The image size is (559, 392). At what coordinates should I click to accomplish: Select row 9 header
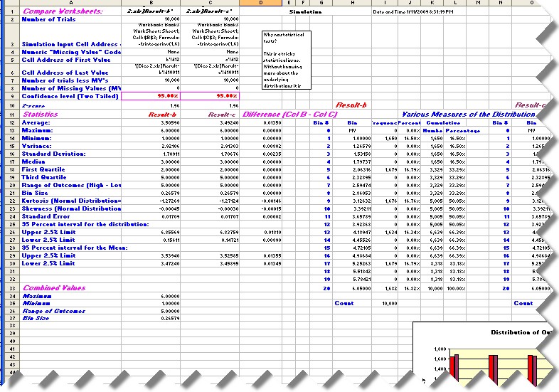click(x=12, y=96)
